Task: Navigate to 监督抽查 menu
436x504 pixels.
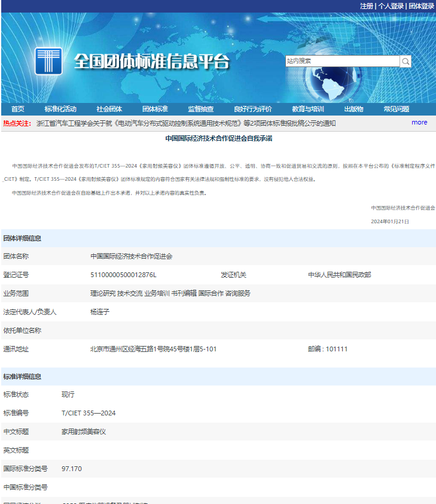Action: (201, 109)
